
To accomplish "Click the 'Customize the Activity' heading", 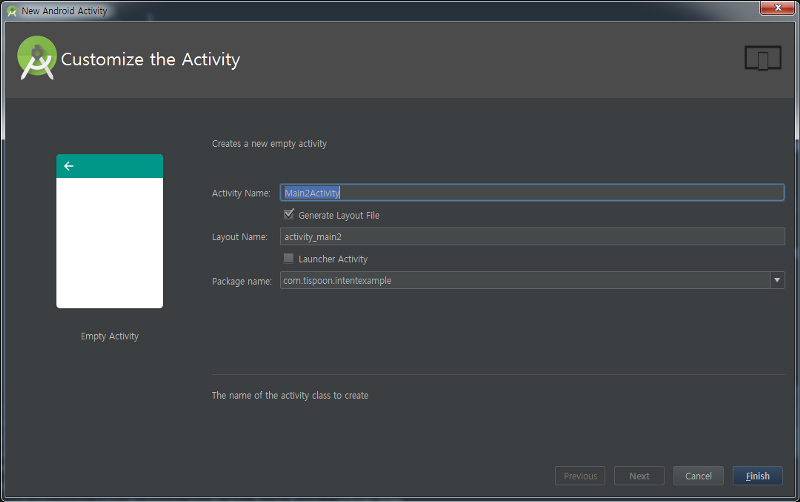I will point(151,59).
